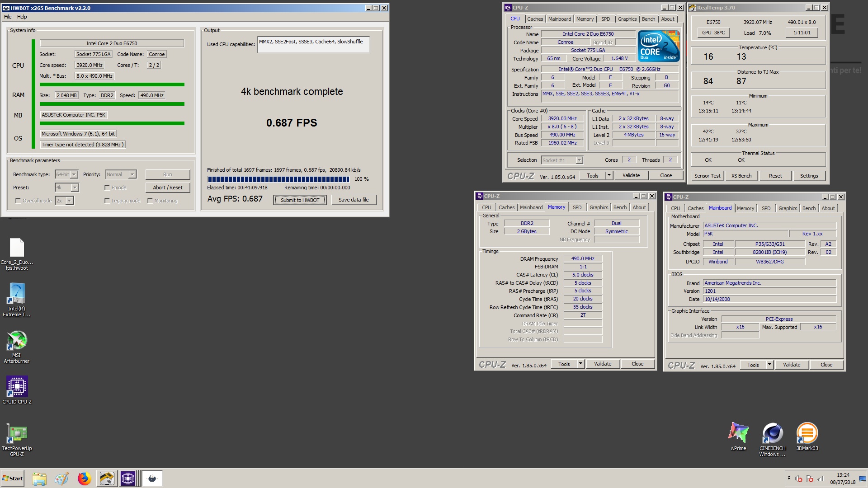The height and width of the screenshot is (488, 868).
Task: Open the Core_2_Duo fps.hwbot desktop file
Action: 17,254
